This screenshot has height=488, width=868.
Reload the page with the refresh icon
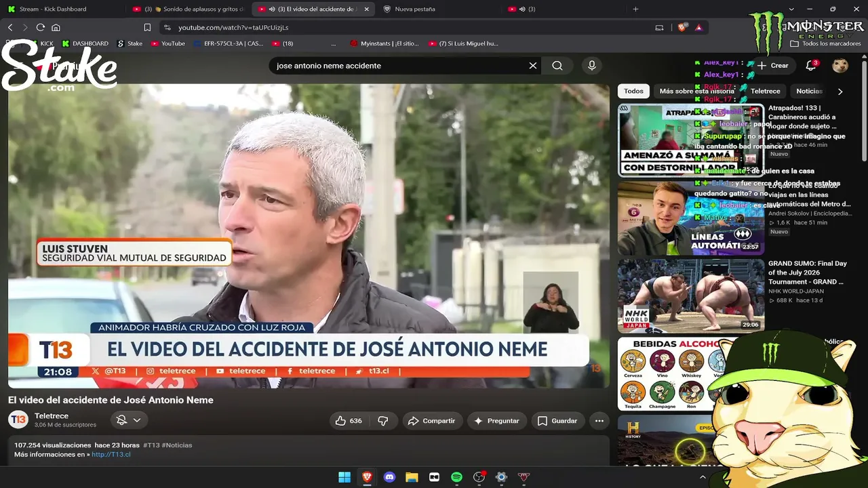pyautogui.click(x=41, y=27)
